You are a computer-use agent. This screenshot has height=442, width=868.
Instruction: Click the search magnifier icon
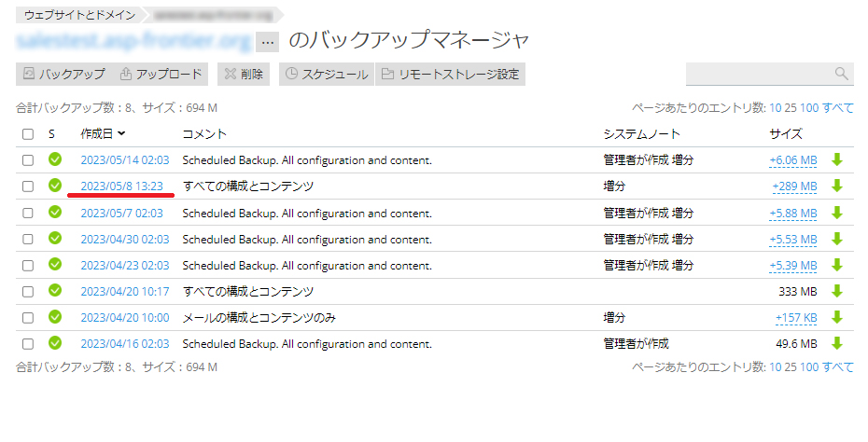pos(842,74)
